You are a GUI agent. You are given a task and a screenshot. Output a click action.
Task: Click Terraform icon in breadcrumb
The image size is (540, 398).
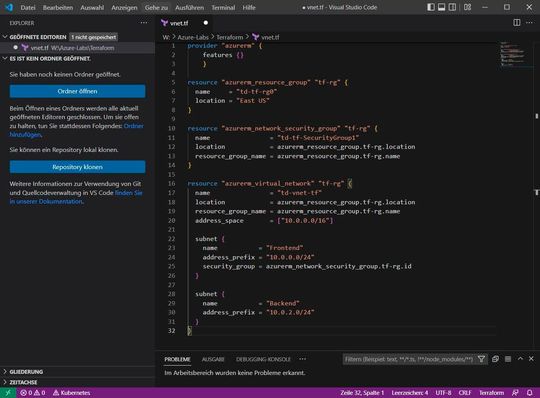click(256, 37)
